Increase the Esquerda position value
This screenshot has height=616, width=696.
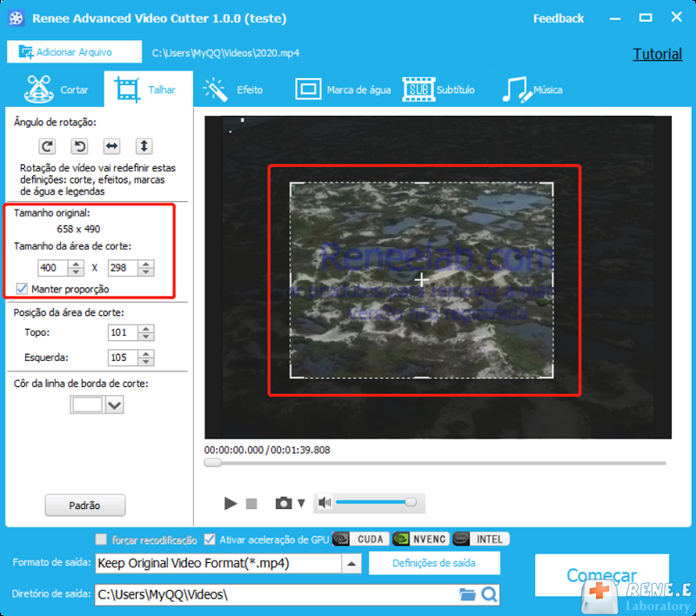(x=146, y=353)
